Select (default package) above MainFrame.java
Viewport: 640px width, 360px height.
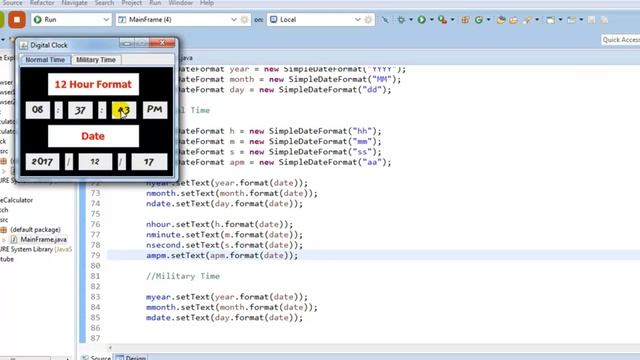tap(35, 230)
